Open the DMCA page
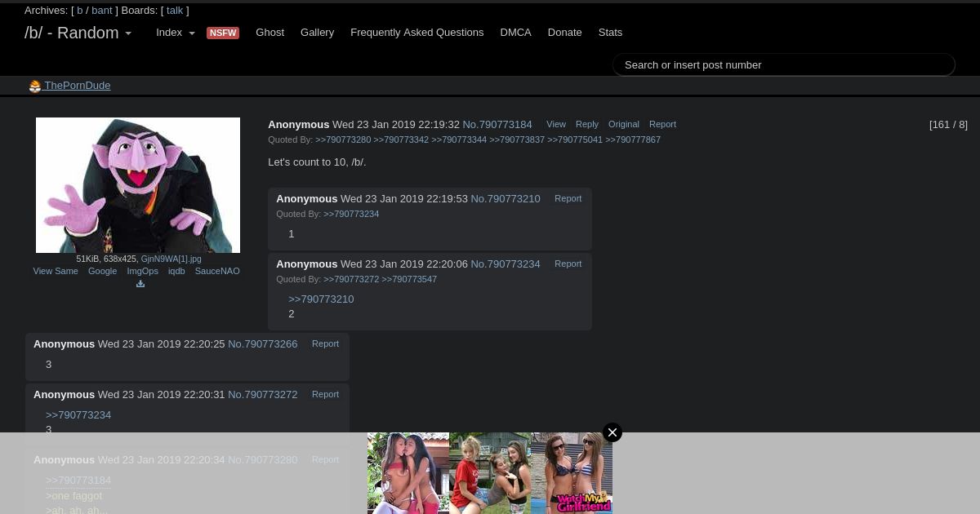The width and height of the screenshot is (980, 514). point(515,33)
